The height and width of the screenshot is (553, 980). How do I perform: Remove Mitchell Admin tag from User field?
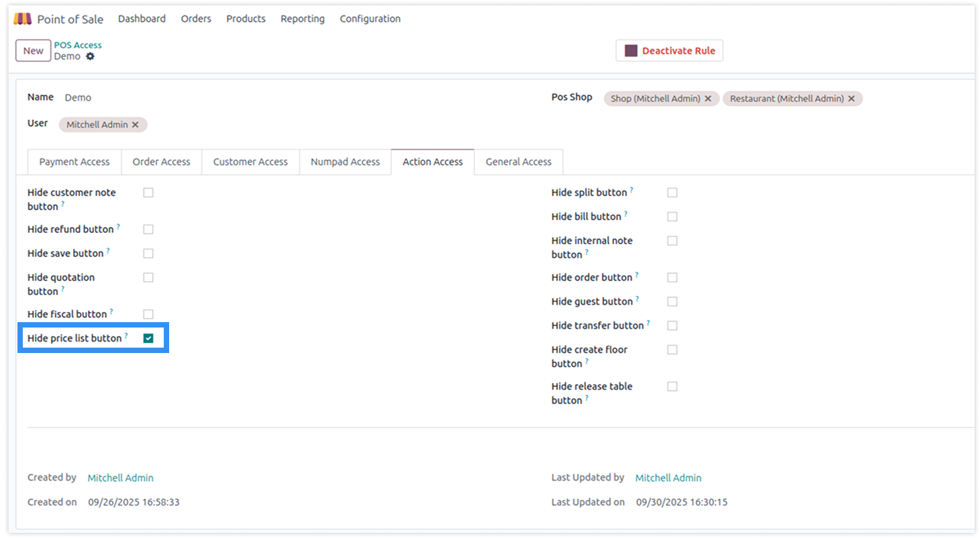[136, 125]
